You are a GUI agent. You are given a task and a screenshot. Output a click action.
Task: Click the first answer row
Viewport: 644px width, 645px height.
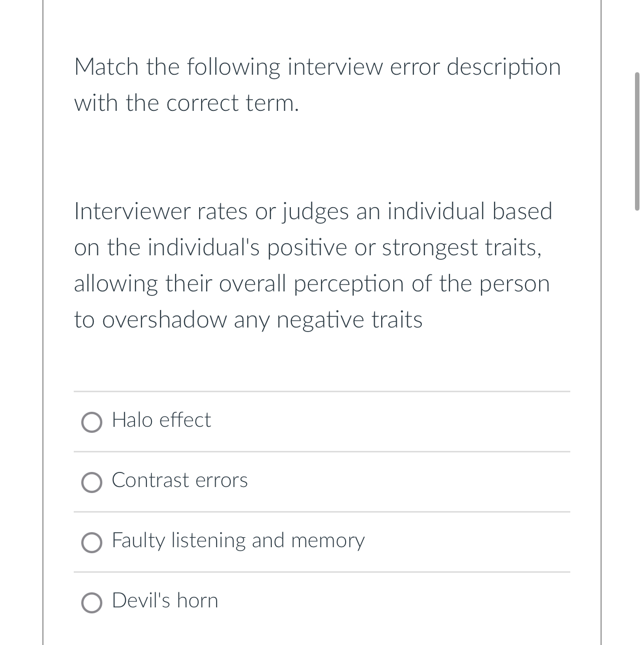click(321, 421)
